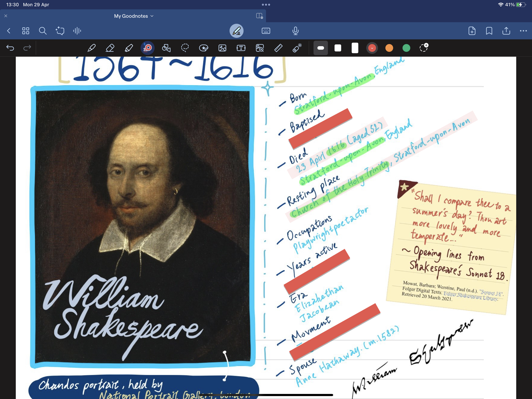532x399 pixels.
Task: Open the share and export menu
Action: (506, 31)
